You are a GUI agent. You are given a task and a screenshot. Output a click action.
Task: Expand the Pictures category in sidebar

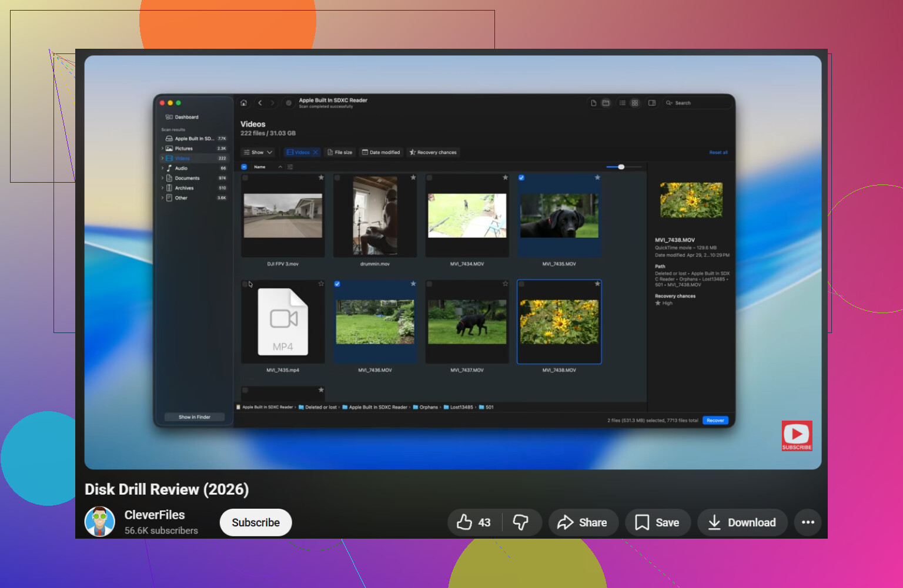click(x=162, y=149)
